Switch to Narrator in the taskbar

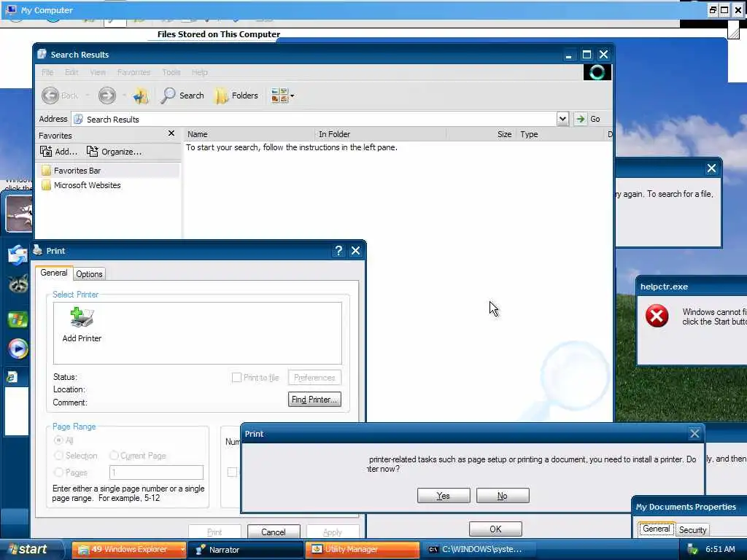click(x=246, y=550)
